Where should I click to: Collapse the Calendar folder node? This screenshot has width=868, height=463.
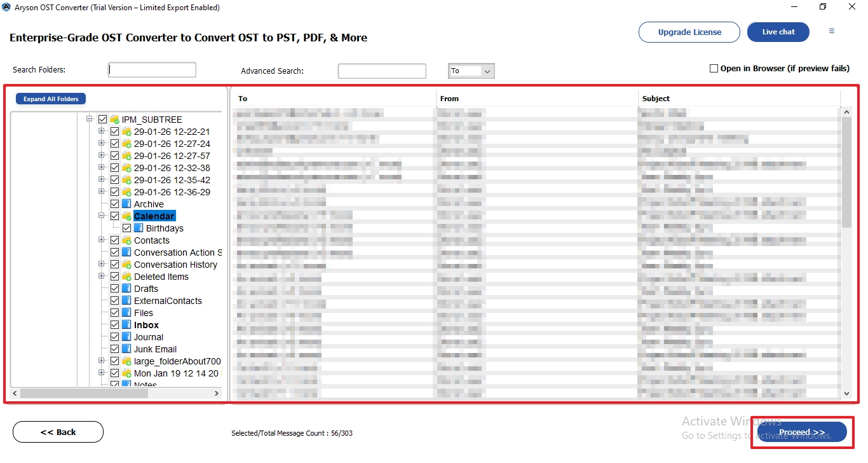[x=102, y=216]
